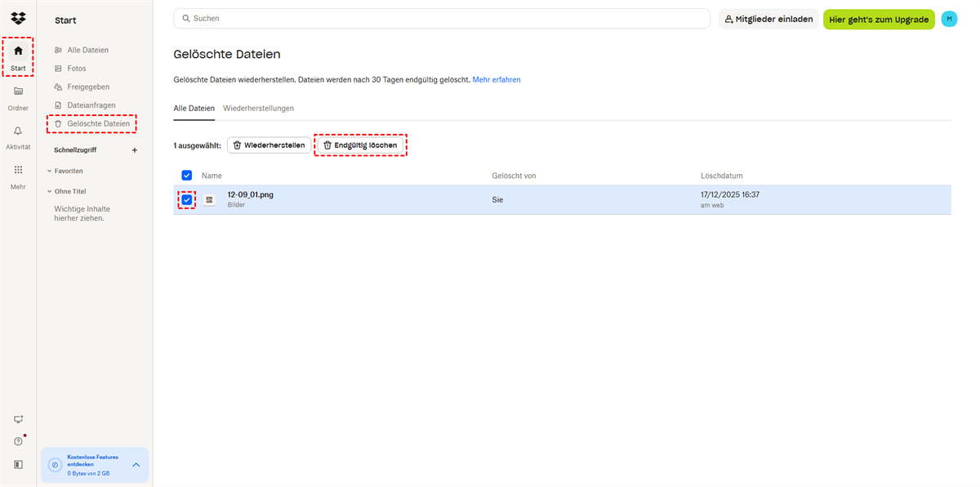Click the help question mark icon
The image size is (980, 487).
click(x=18, y=441)
